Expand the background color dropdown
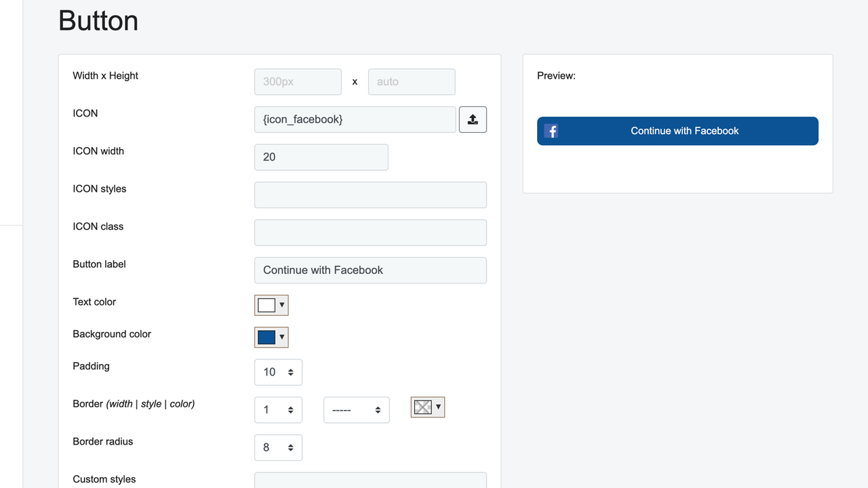This screenshot has width=868, height=488. [x=281, y=337]
